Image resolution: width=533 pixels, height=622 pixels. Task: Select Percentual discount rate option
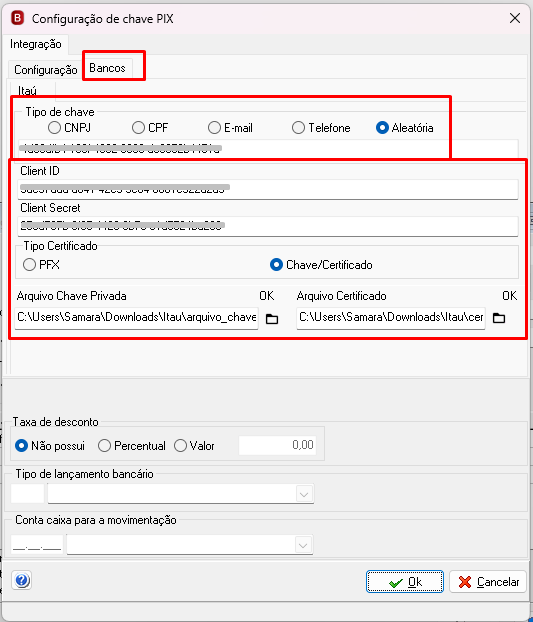(x=132, y=445)
